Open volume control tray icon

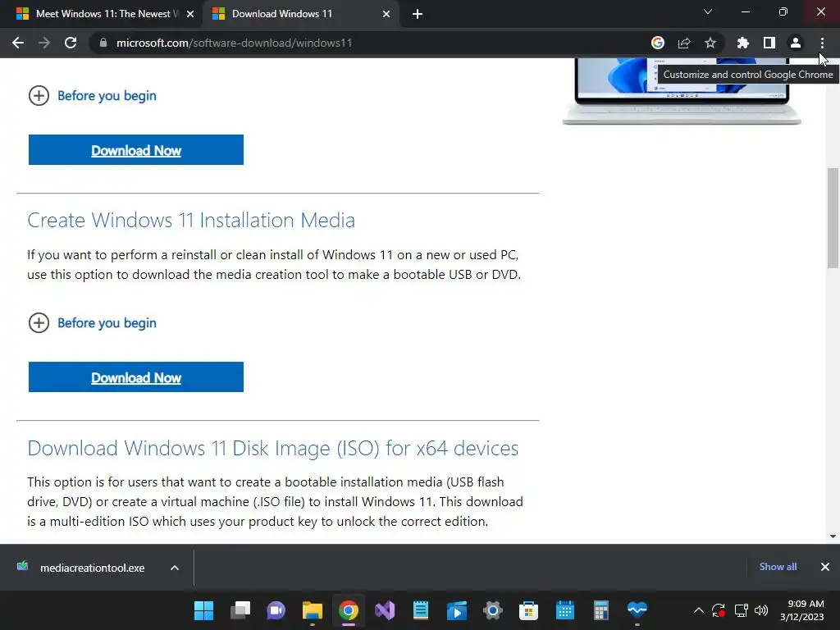761,610
